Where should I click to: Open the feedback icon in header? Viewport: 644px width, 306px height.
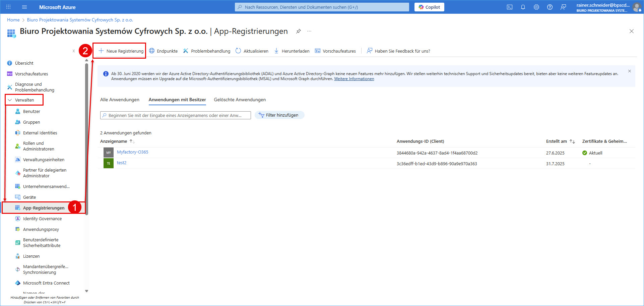563,7
